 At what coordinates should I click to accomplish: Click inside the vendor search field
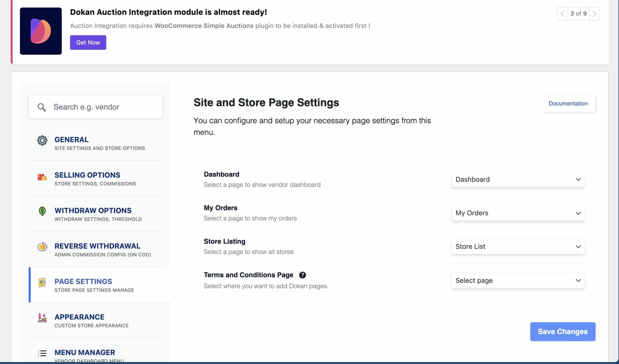pyautogui.click(x=97, y=107)
